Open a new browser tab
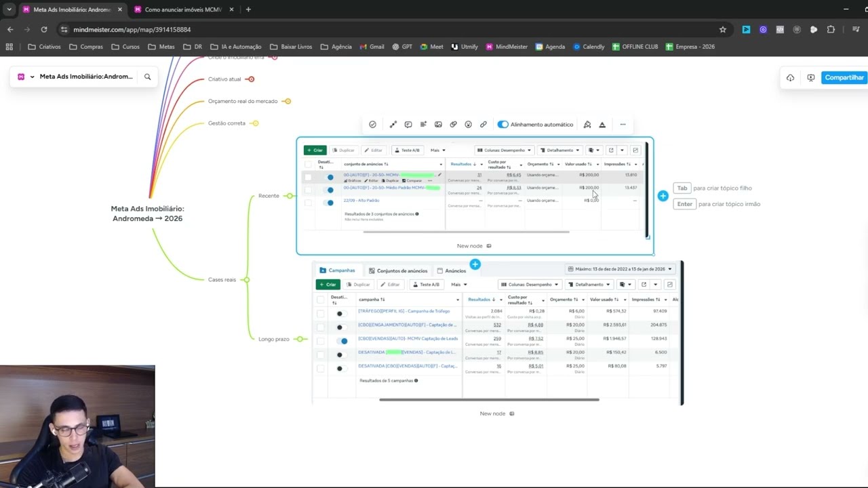The height and width of the screenshot is (488, 868). pos(248,9)
